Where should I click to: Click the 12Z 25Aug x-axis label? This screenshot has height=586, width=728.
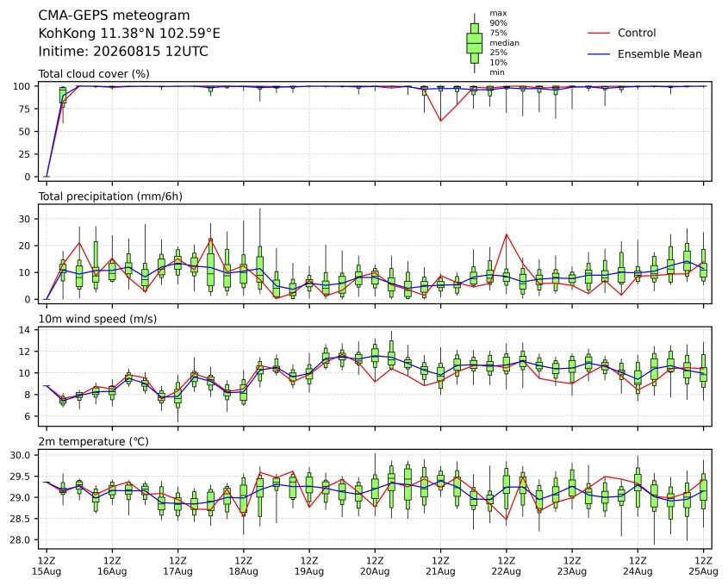pos(703,565)
